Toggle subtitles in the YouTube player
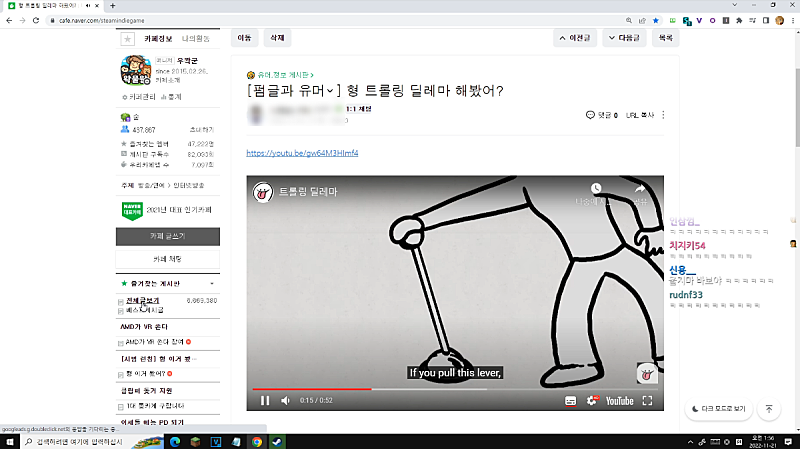Image resolution: width=800 pixels, height=449 pixels. (570, 401)
